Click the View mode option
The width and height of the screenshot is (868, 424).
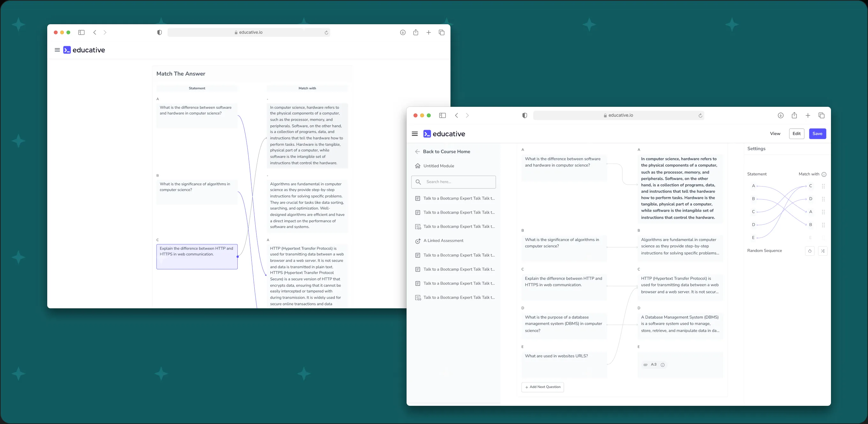[775, 134]
